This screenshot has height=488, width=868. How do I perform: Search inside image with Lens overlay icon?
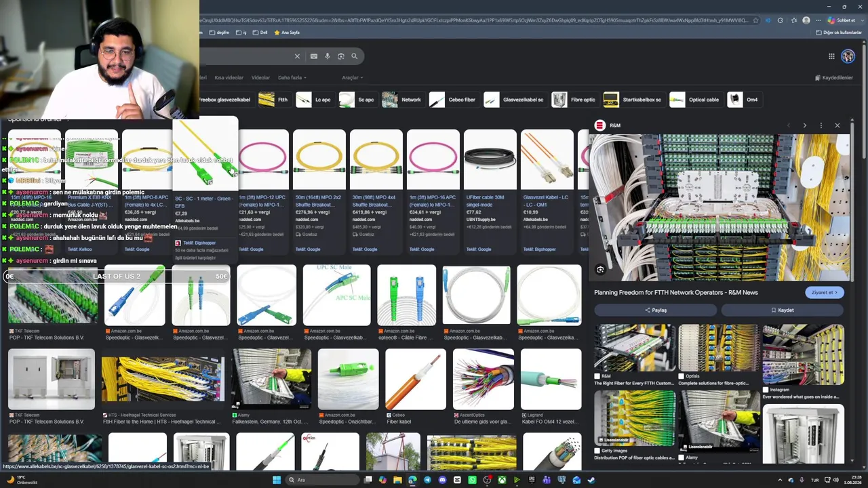click(600, 270)
